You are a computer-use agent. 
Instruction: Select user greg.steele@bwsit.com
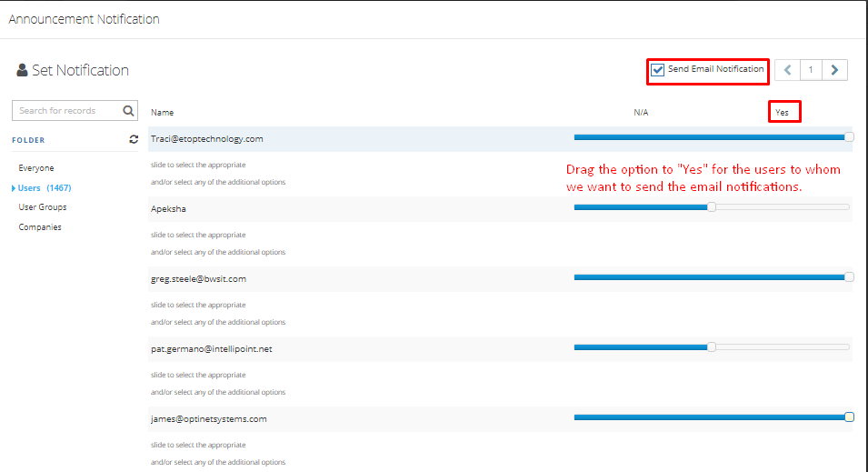[x=198, y=278]
